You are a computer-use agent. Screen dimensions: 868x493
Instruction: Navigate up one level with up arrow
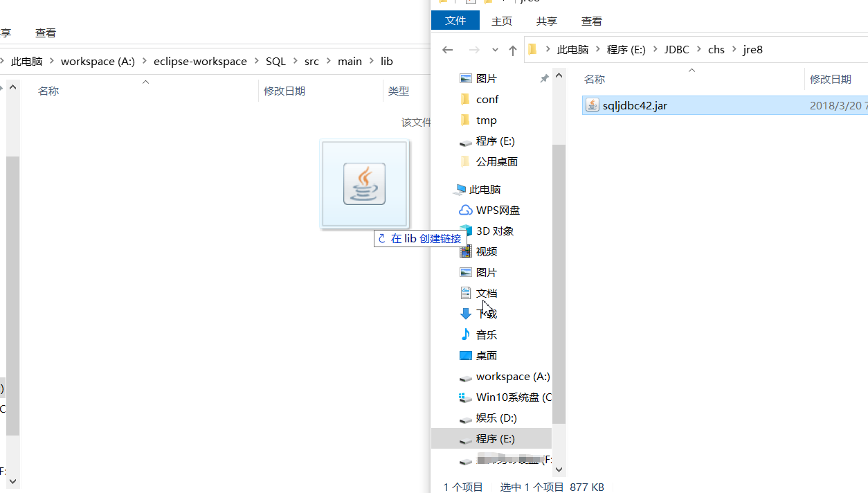512,50
